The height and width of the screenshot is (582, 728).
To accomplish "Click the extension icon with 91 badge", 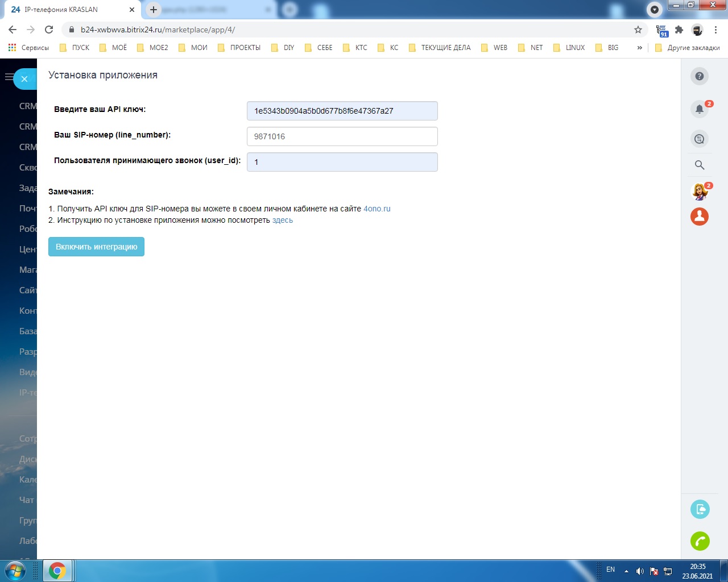I will click(x=661, y=30).
